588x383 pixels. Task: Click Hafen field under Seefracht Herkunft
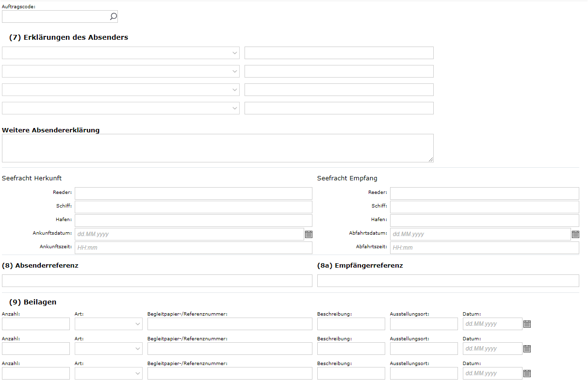[194, 221]
